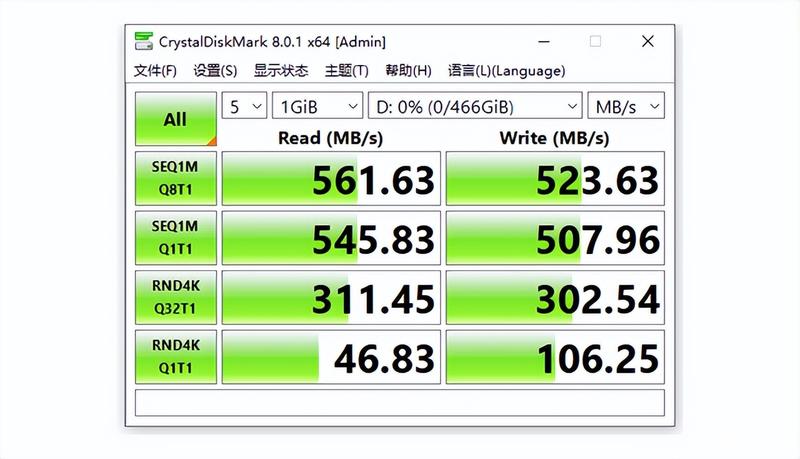
Task: Start the SEQ1M Q1T1 test
Action: (x=176, y=238)
